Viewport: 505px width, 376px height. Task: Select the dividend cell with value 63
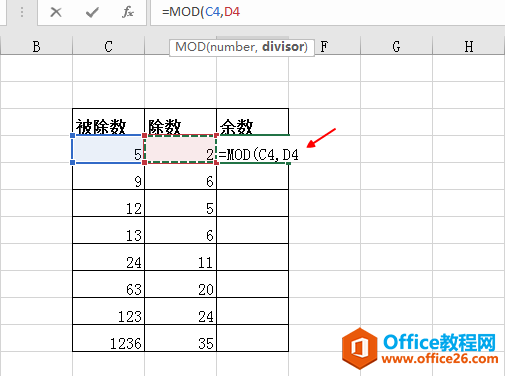[108, 284]
